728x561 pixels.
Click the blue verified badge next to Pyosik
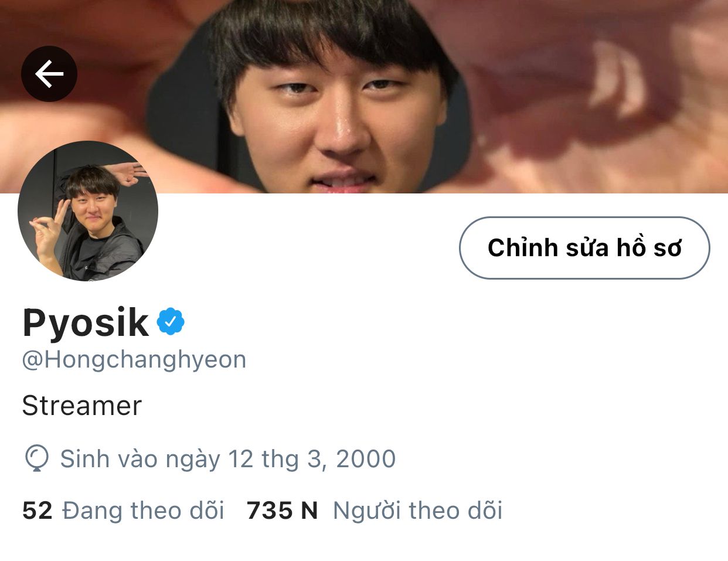pyautogui.click(x=171, y=321)
